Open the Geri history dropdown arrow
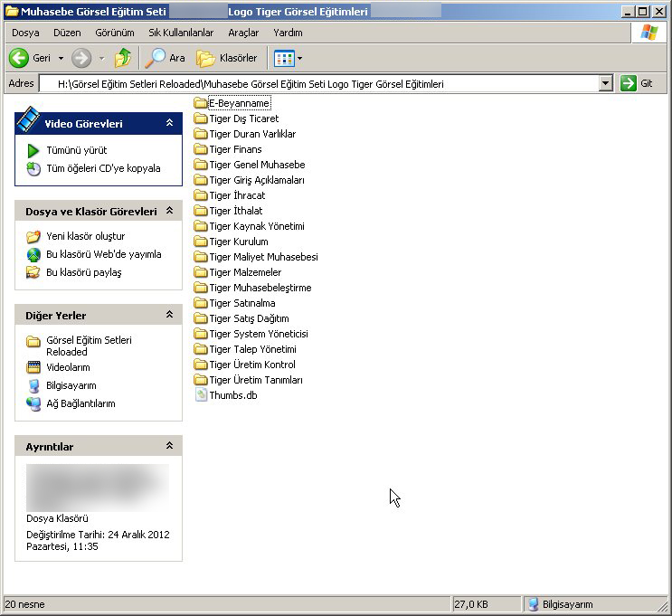Screen dimensions: 672x616 click(x=61, y=58)
